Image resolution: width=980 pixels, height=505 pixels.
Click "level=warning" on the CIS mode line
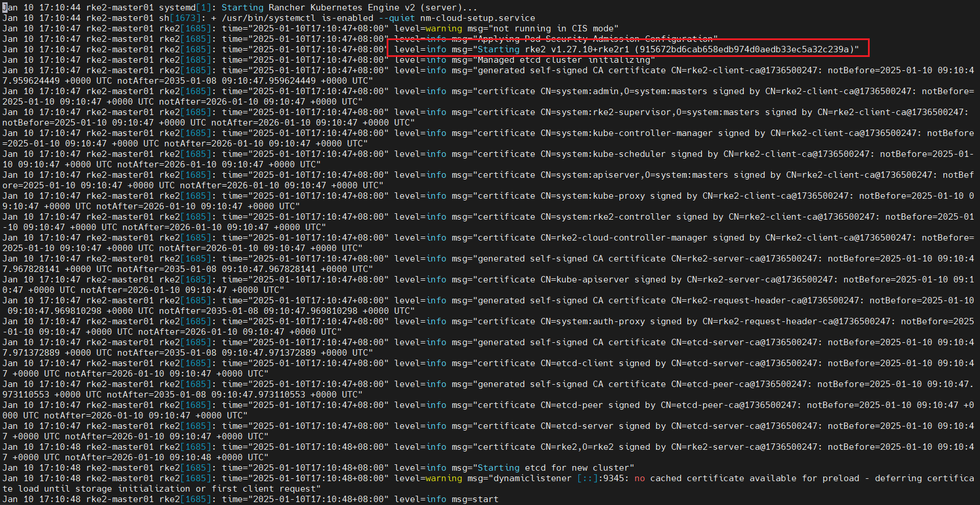(x=428, y=28)
